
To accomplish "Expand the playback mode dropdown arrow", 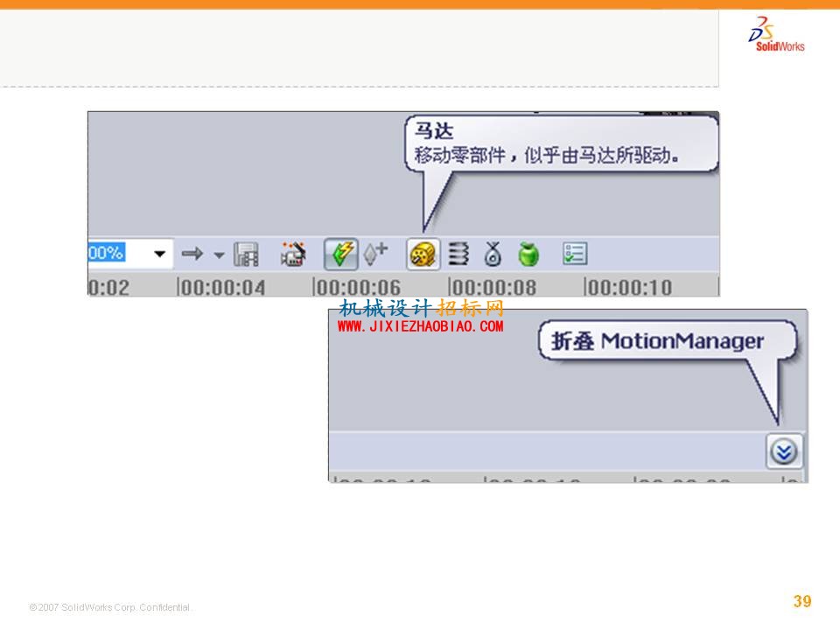I will tap(219, 255).
